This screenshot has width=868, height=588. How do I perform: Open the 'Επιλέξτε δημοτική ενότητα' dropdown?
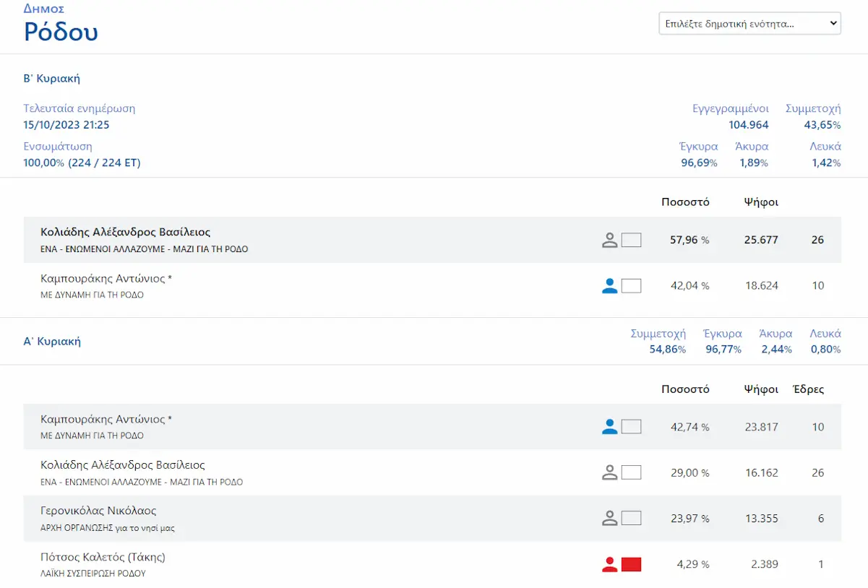pyautogui.click(x=749, y=23)
